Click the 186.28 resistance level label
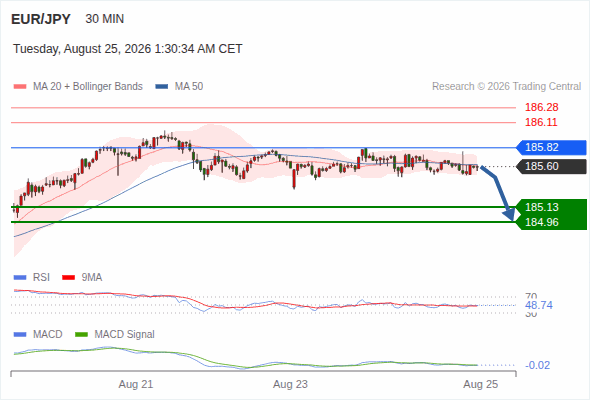590x400 pixels. coord(541,108)
